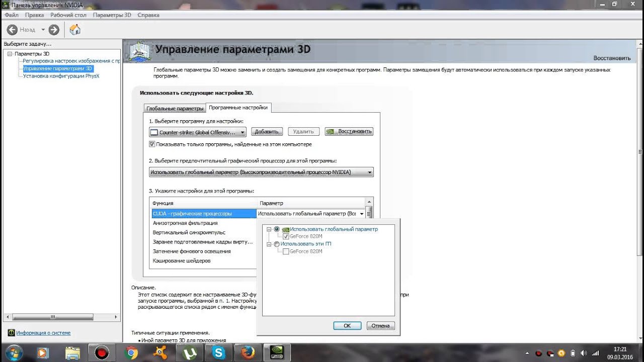Toggle 'Показывать только программы' checkbox
644x362 pixels.
point(152,144)
